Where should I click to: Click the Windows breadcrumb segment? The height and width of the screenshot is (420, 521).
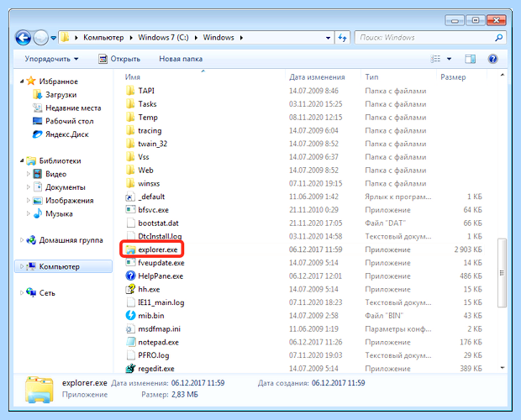[218, 38]
